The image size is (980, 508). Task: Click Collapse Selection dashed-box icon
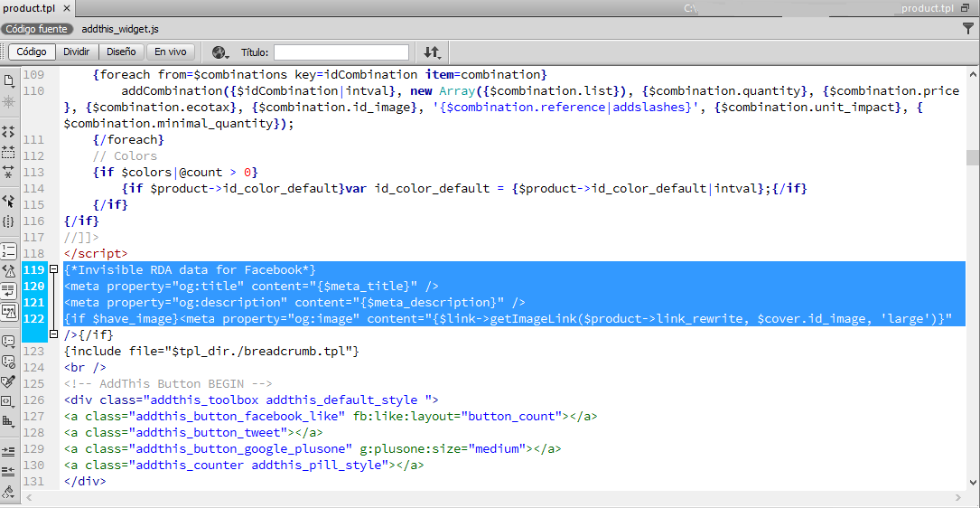coord(9,151)
